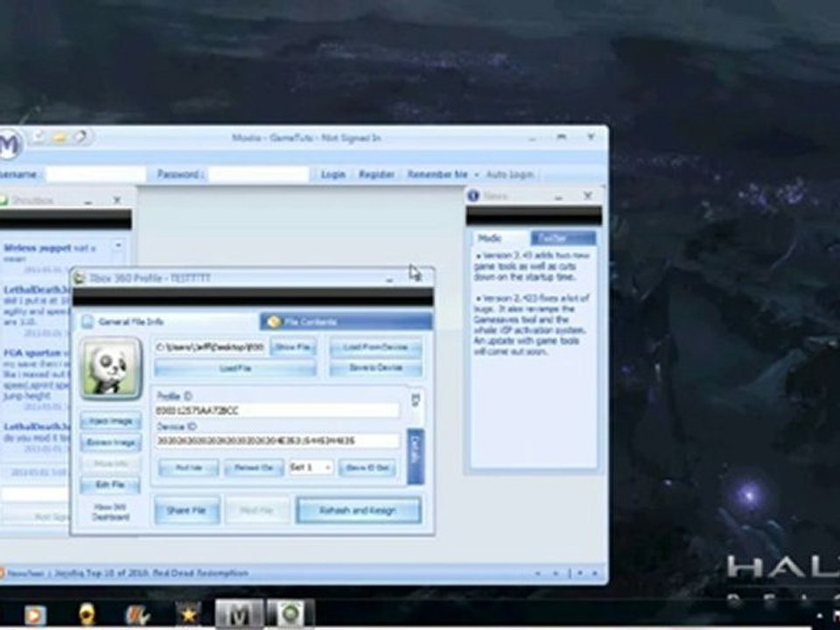Click the Extract Image button

click(x=111, y=443)
